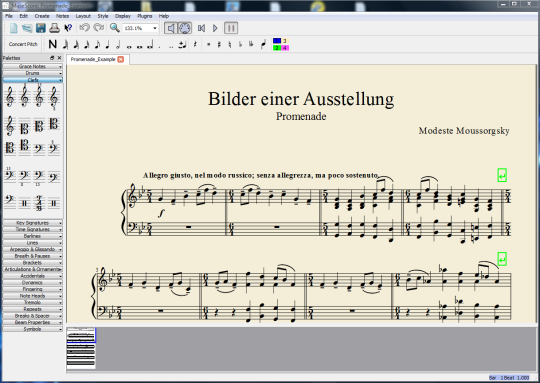Open the Create menu
The image size is (540, 383).
(42, 16)
